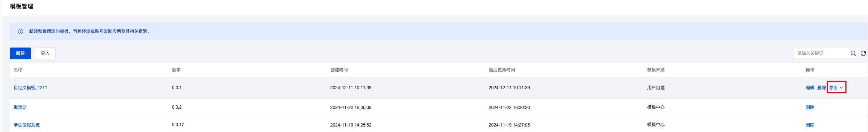Click the 导出 action for 自定义模板_1211
This screenshot has height=132, width=868.
(x=833, y=88)
